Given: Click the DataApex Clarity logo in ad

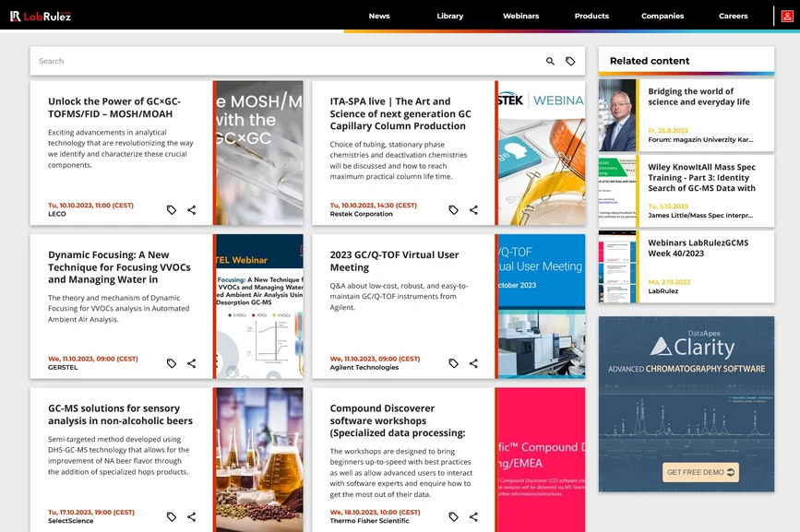Looking at the screenshot, I should (x=692, y=346).
